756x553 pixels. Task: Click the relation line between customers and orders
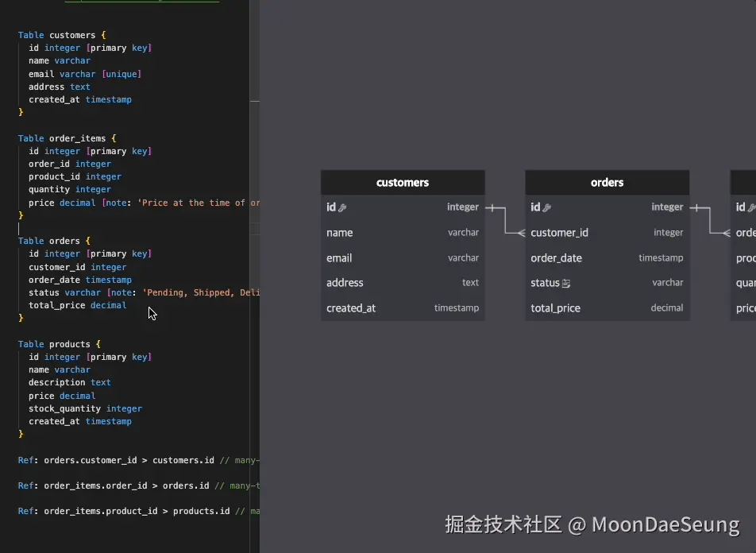pos(505,221)
